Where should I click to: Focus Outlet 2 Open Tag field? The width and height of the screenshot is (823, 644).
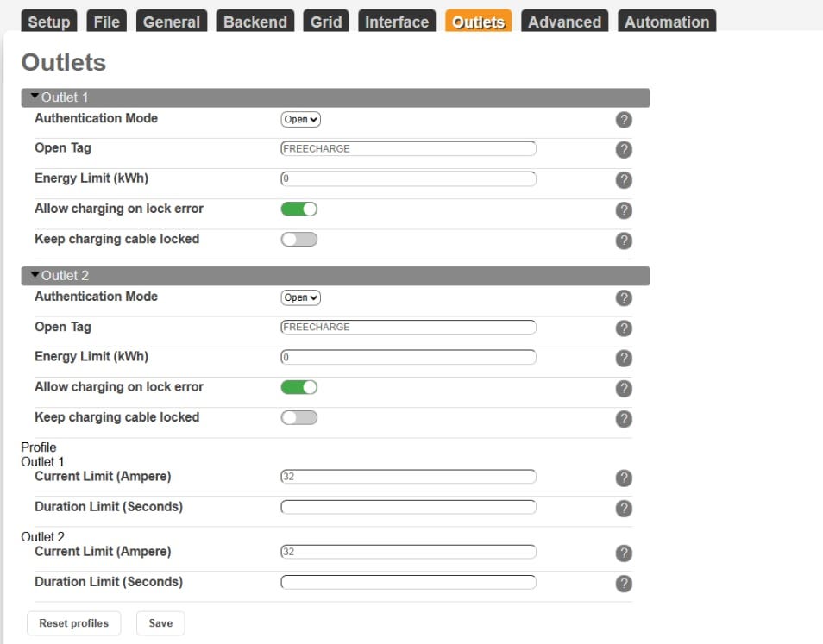pyautogui.click(x=408, y=327)
